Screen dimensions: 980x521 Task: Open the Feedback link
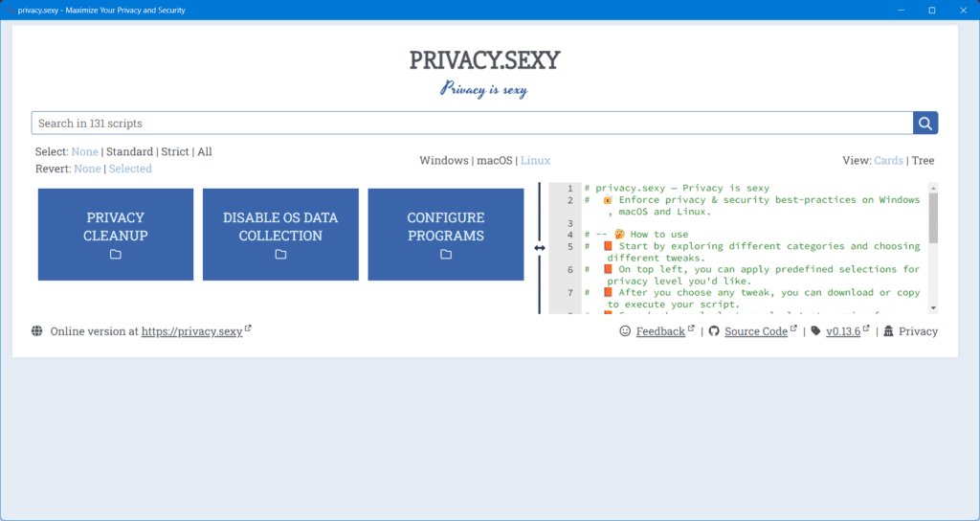(x=660, y=331)
